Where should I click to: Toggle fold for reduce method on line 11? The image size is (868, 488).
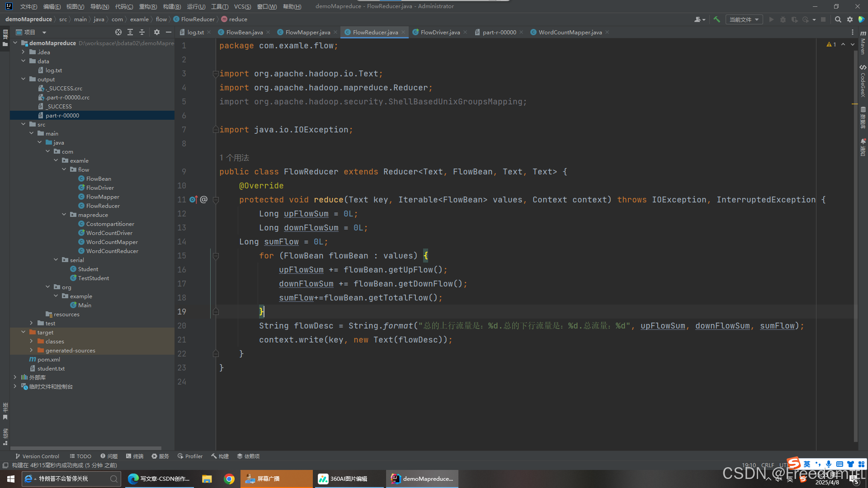216,200
